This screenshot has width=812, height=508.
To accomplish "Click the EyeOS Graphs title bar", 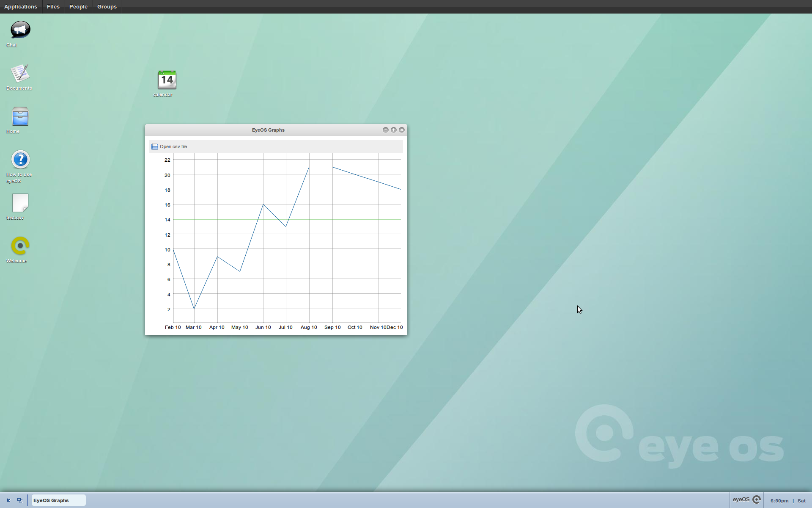I will [268, 130].
